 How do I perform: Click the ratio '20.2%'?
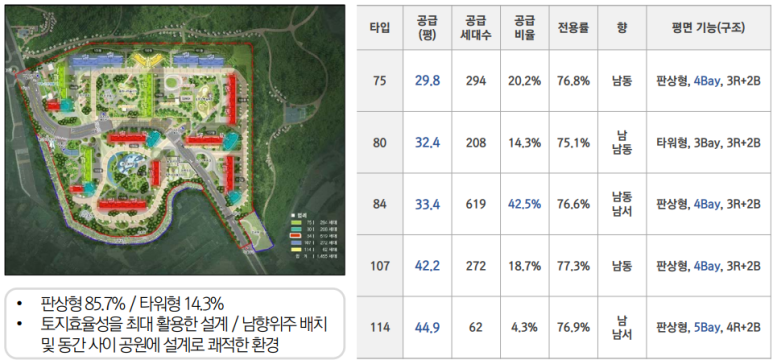point(525,81)
